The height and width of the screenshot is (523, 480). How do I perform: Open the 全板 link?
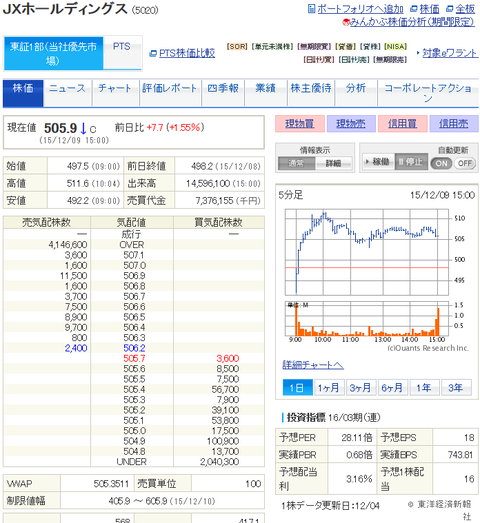pyautogui.click(x=465, y=9)
